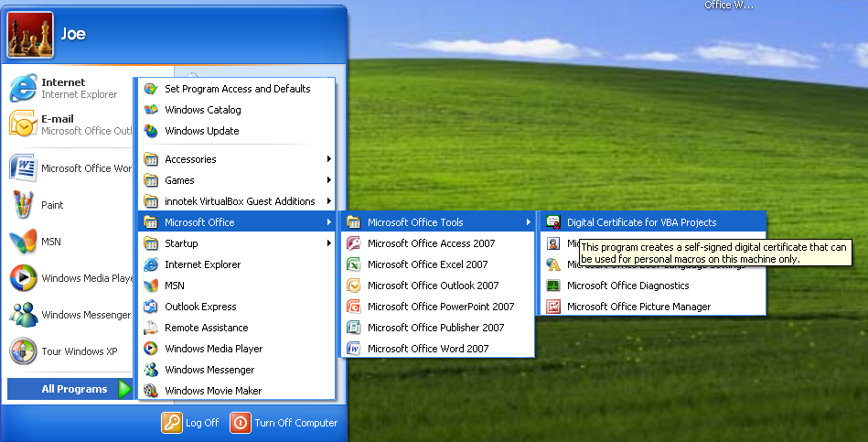This screenshot has width=868, height=442.
Task: Click the Startup folder icon
Action: coord(151,243)
